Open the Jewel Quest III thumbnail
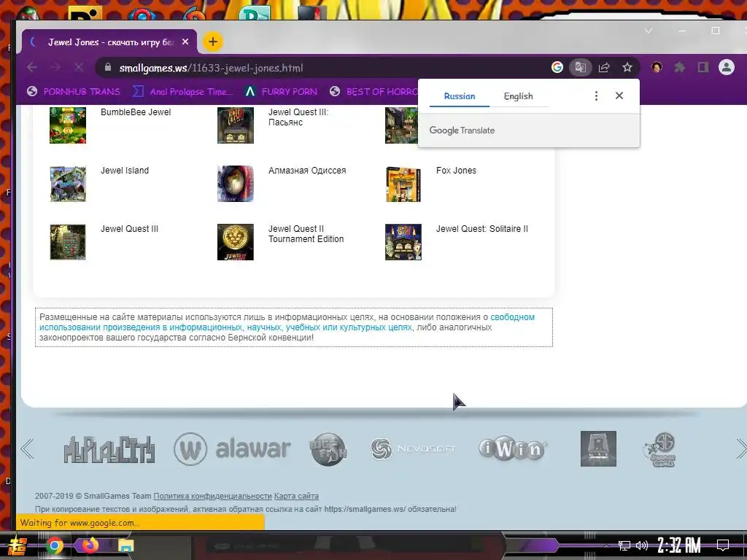 click(68, 242)
